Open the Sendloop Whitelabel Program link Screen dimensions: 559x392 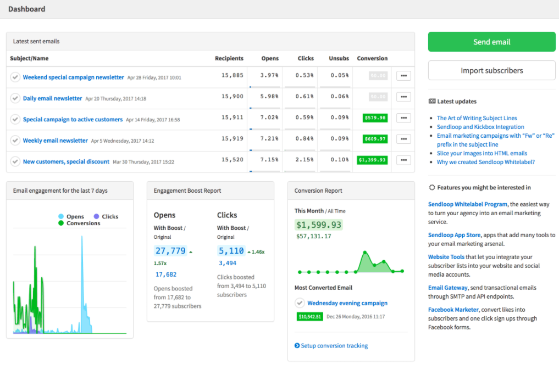coord(467,204)
